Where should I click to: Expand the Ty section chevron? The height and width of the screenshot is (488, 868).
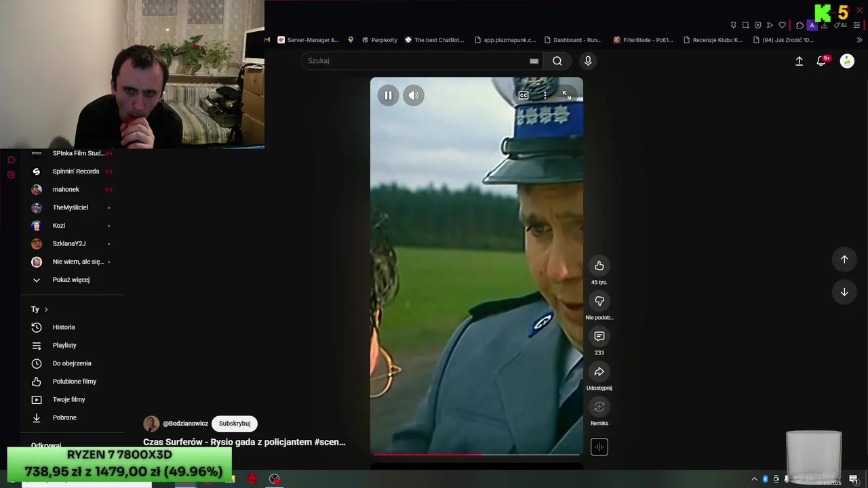click(x=46, y=310)
